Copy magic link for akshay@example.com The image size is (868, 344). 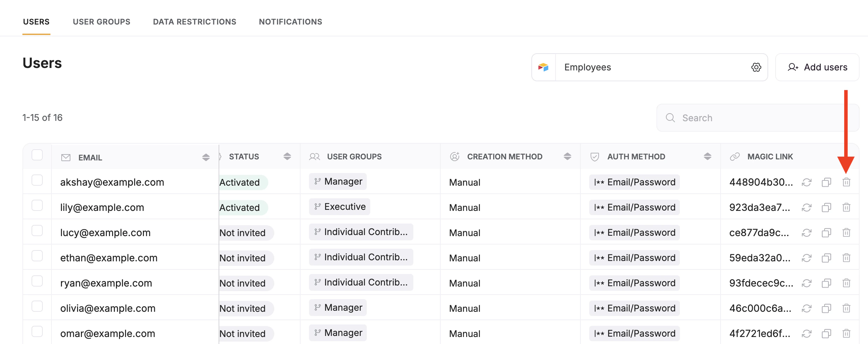coord(827,182)
